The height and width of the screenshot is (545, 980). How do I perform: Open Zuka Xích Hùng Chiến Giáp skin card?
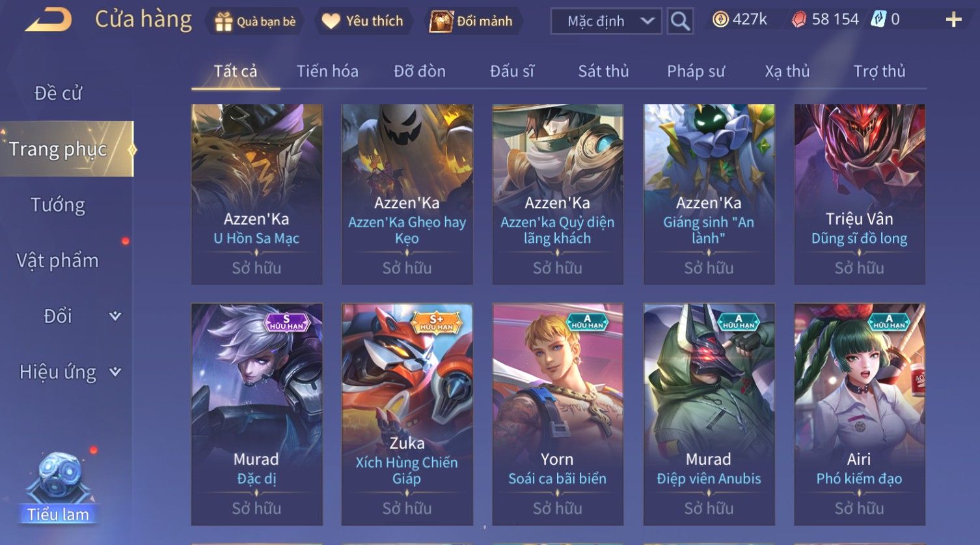[407, 414]
